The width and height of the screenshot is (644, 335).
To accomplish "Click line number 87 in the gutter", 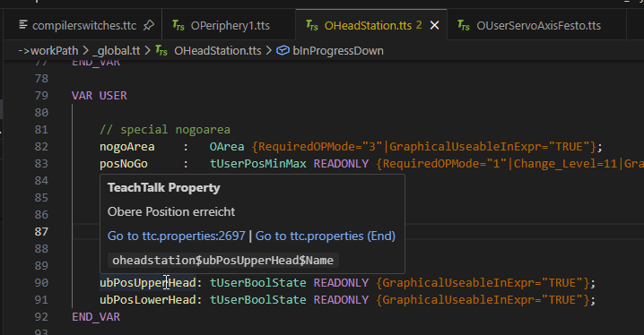I will [x=41, y=232].
